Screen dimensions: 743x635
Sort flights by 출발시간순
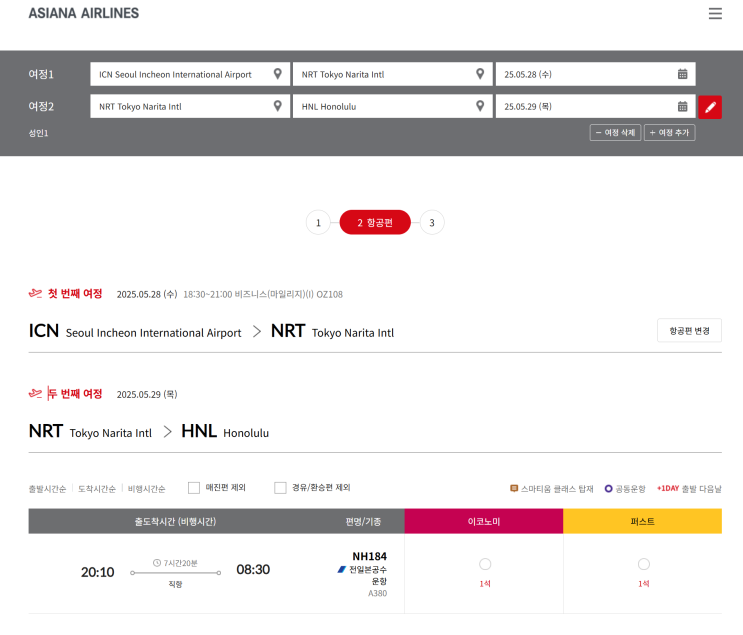point(47,489)
